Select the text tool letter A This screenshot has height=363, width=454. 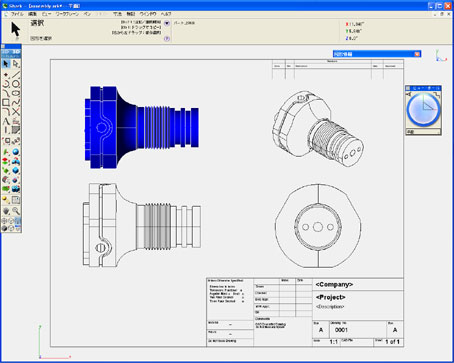[6, 121]
